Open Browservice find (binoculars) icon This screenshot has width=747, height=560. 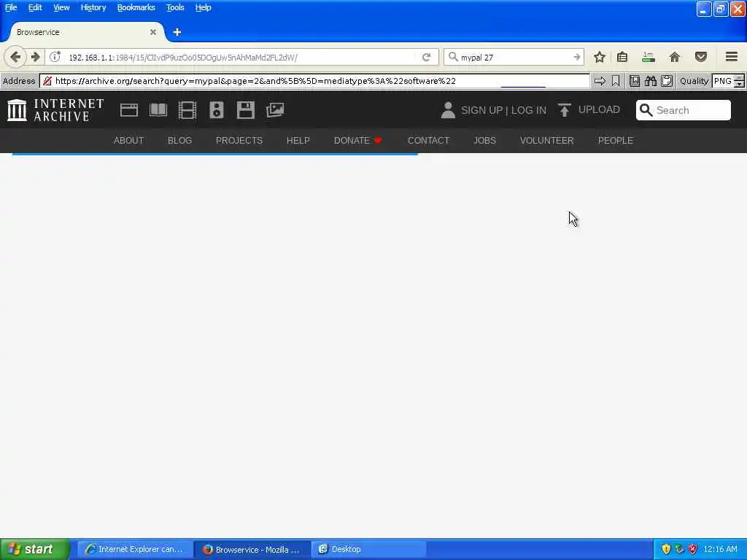(651, 81)
